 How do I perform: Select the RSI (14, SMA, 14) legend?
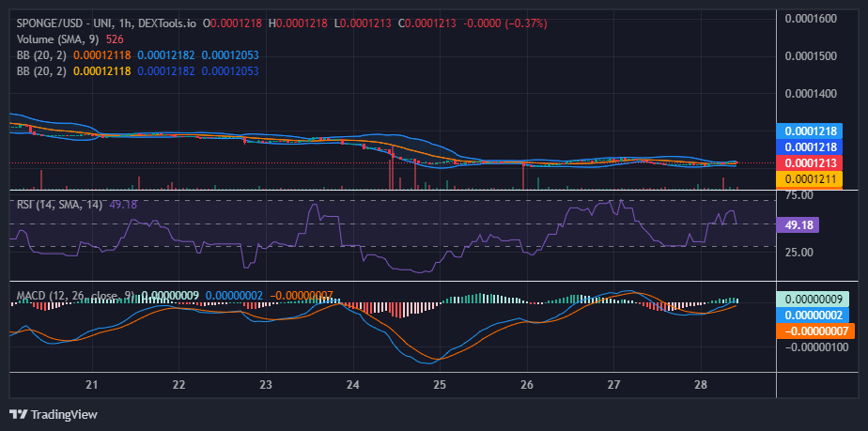point(59,205)
